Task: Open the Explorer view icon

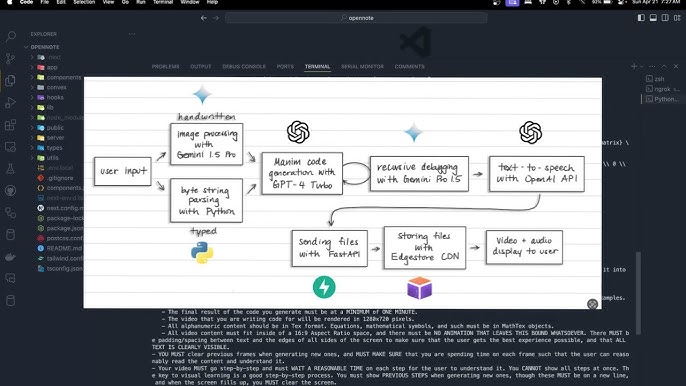Action: [10, 81]
